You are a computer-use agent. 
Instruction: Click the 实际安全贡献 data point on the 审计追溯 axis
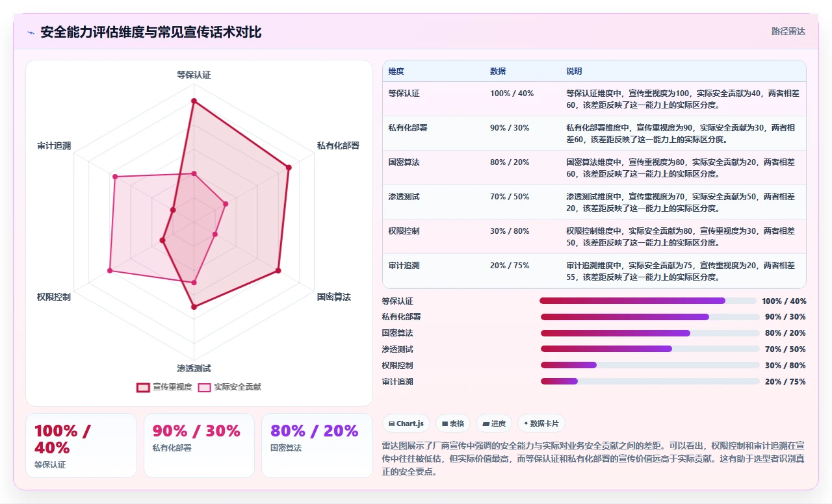coord(114,177)
